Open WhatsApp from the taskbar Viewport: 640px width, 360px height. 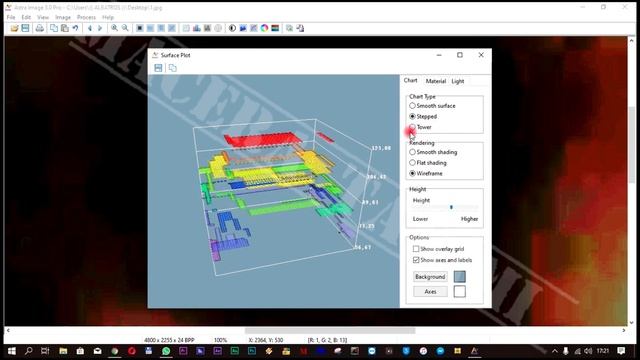coord(166,351)
